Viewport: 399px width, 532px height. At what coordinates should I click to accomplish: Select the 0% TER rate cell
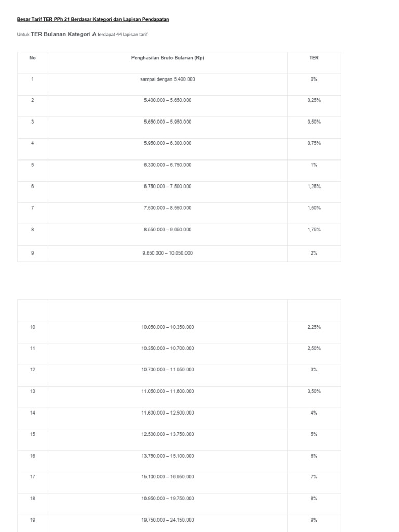(314, 79)
